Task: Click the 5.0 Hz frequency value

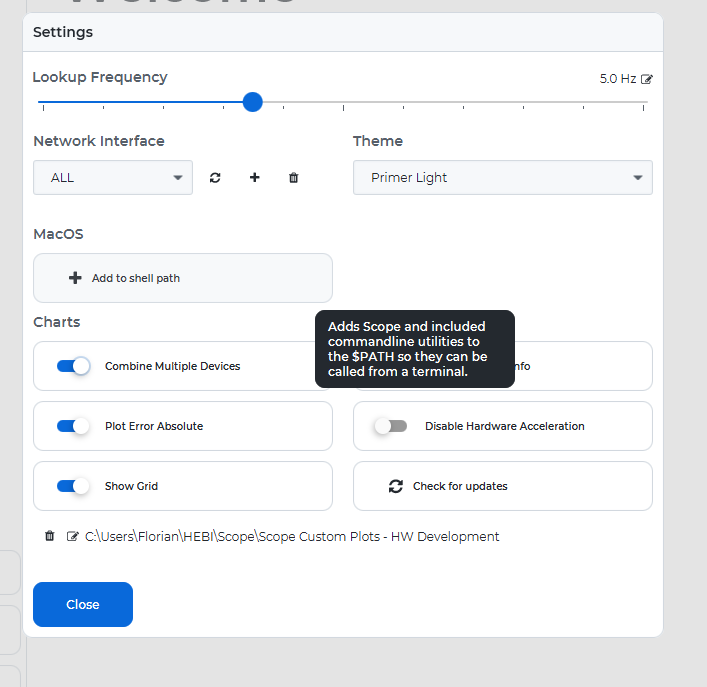Action: coord(617,79)
